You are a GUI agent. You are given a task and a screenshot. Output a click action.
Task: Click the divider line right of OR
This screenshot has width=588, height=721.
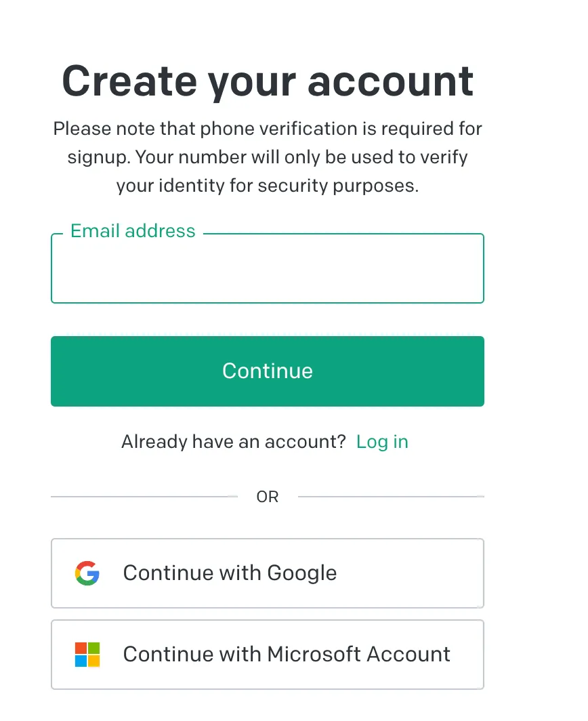click(391, 497)
